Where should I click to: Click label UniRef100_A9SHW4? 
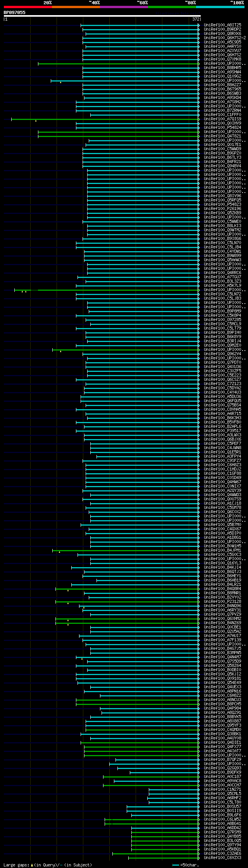[222, 72]
